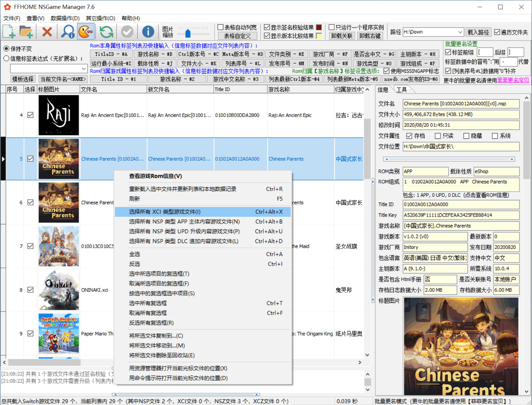Viewport: 532px width, 405px height.
Task: Uncheck the ONINAKI row selection checkbox
Action: tap(30, 290)
